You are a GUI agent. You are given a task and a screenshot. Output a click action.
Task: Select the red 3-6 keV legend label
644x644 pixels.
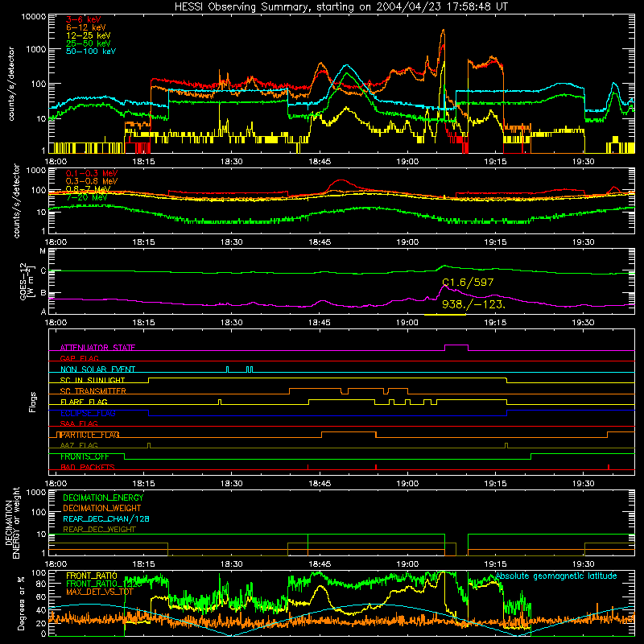(84, 19)
